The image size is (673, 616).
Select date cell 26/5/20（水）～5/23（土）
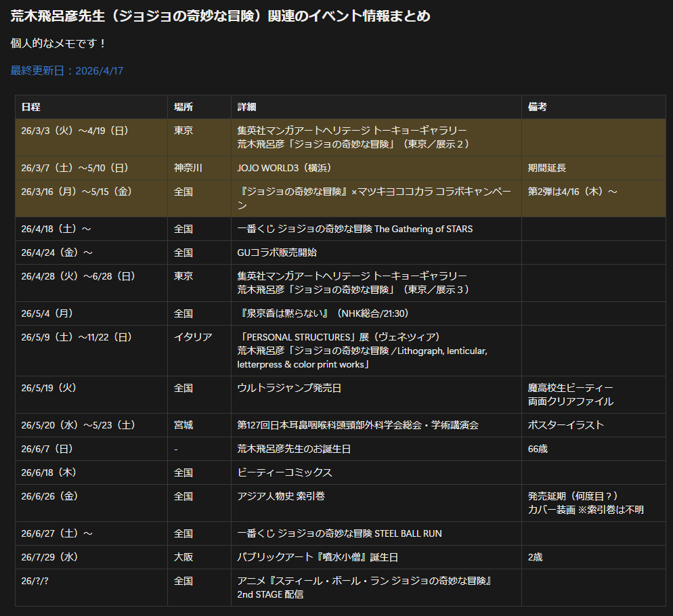pos(91,425)
